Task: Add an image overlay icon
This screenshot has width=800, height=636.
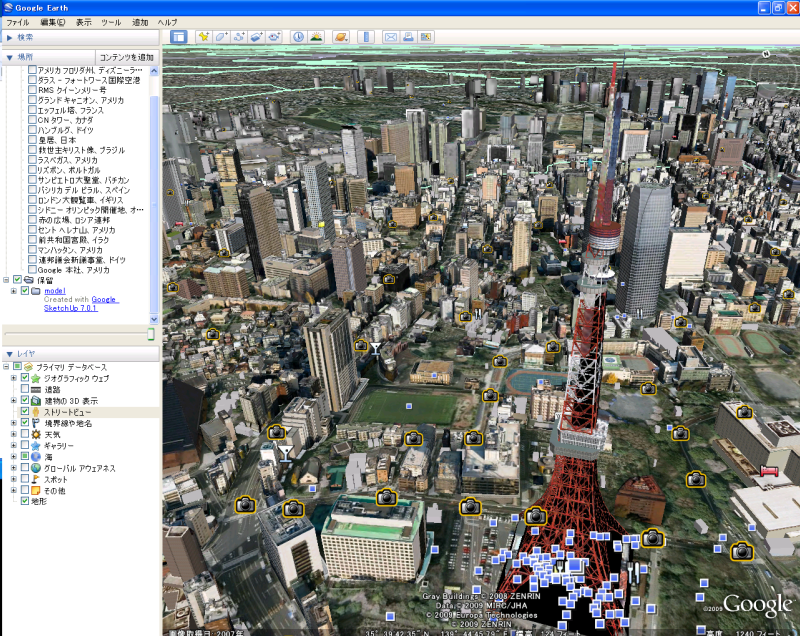Action: point(256,37)
